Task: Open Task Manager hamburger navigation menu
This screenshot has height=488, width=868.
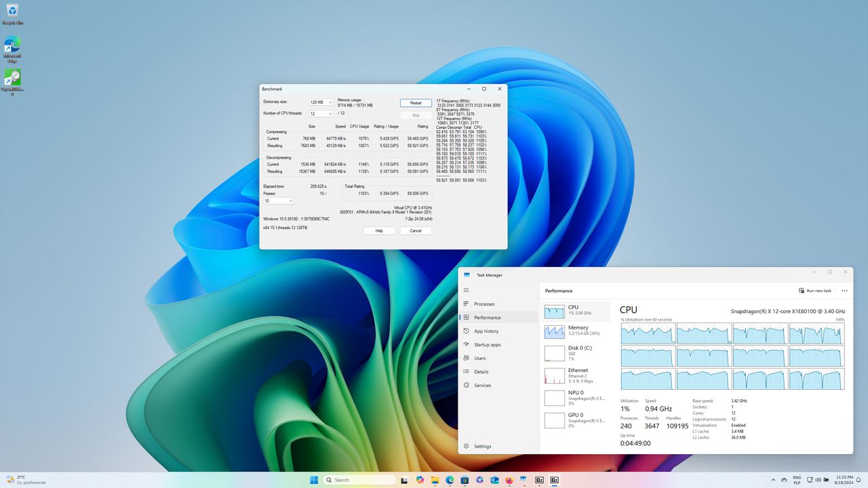Action: click(x=466, y=290)
